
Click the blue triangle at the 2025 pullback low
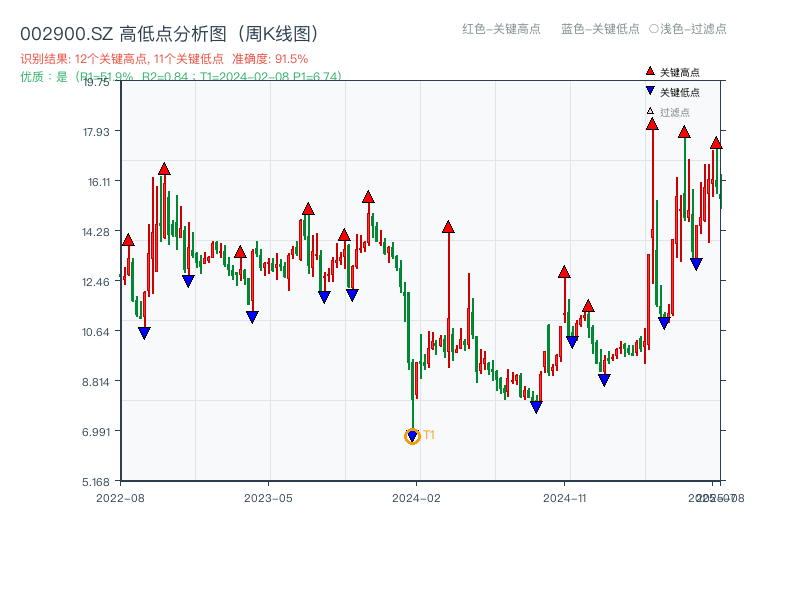tap(696, 263)
